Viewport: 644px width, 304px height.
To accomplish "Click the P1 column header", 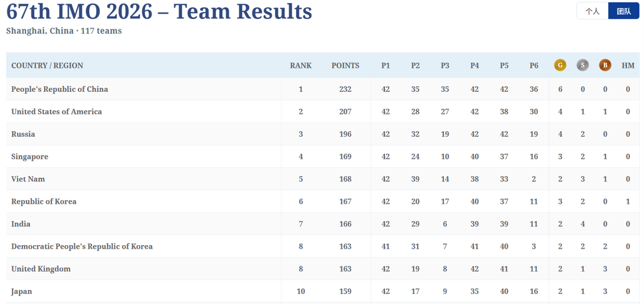I will [386, 65].
